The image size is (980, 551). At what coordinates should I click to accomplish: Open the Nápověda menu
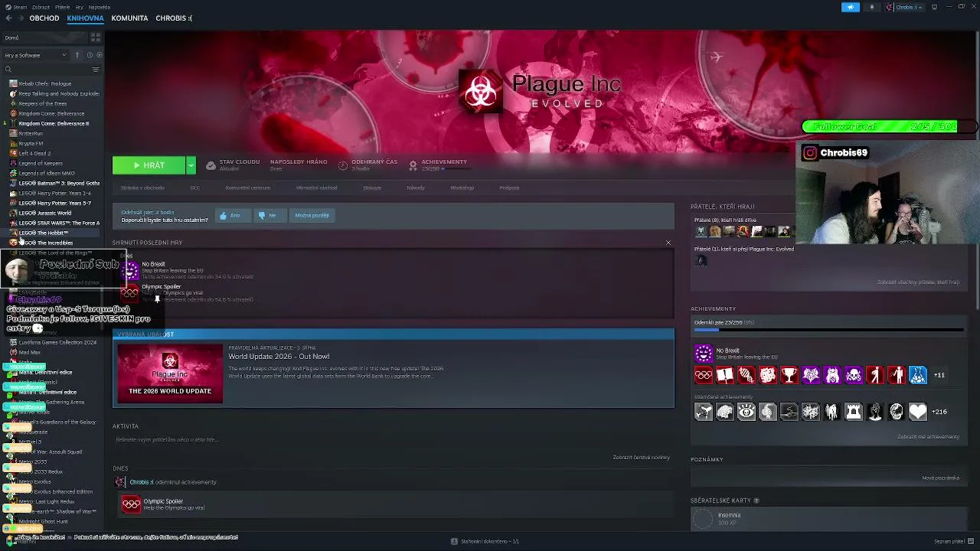coord(99,7)
